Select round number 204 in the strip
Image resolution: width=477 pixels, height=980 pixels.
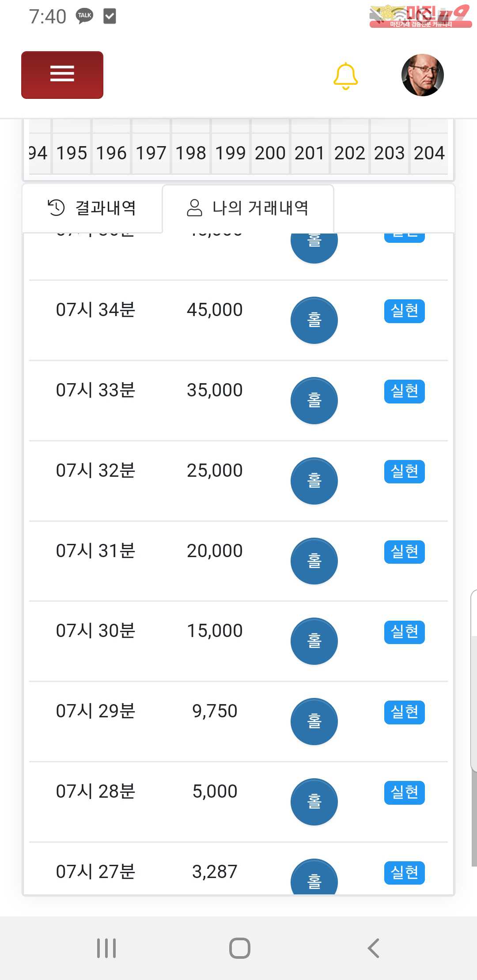pos(429,153)
